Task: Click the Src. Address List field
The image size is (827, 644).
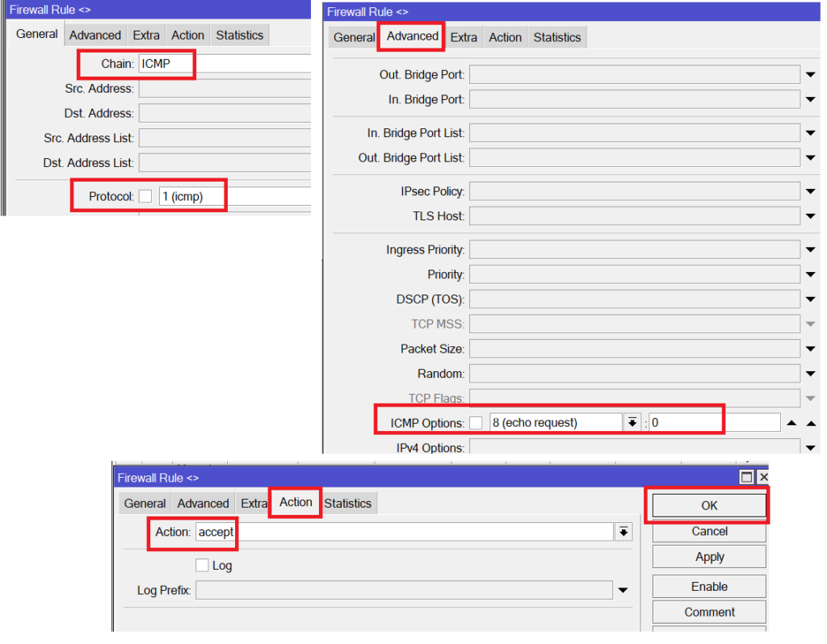Action: coord(225,138)
